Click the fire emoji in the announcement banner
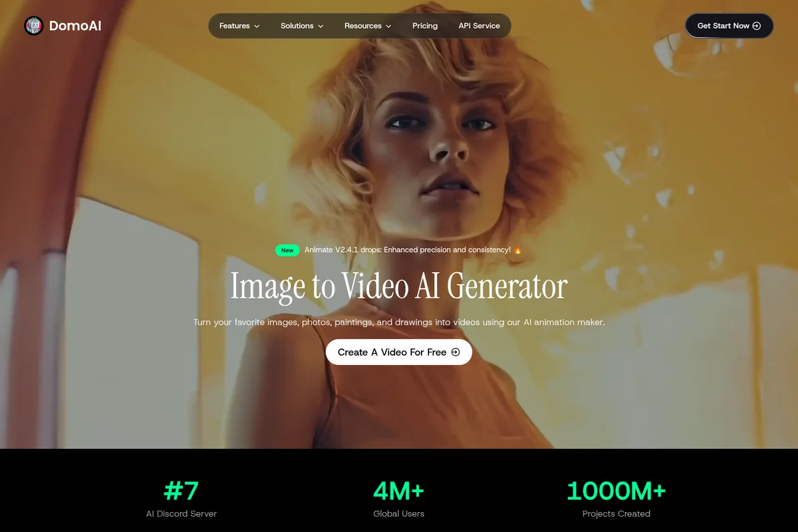 pos(519,250)
